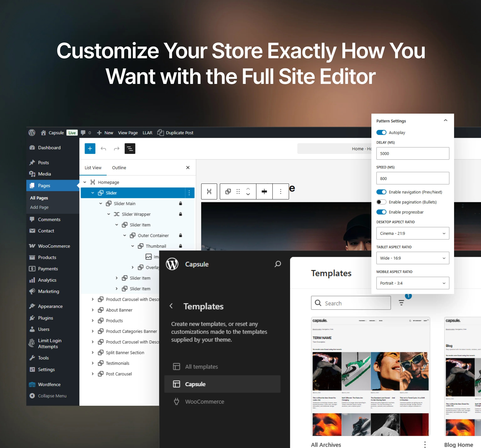This screenshot has width=481, height=448.
Task: Click Duplicate Post in admin bar
Action: tap(179, 133)
